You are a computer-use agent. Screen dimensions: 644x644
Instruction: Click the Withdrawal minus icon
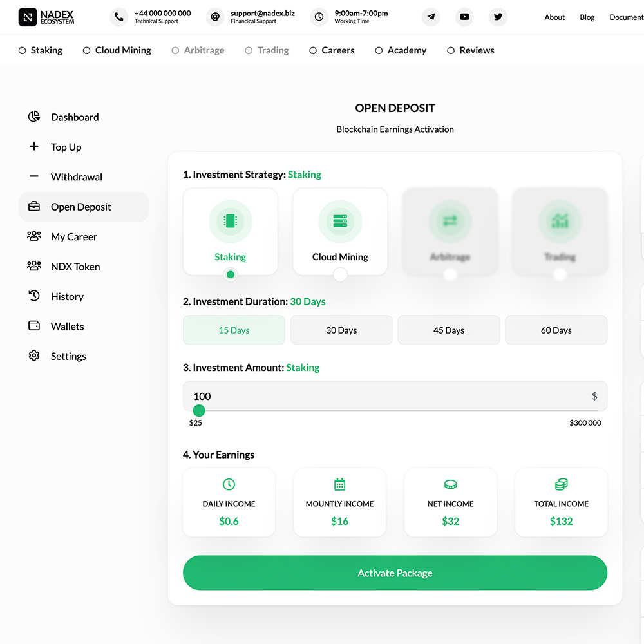click(34, 176)
